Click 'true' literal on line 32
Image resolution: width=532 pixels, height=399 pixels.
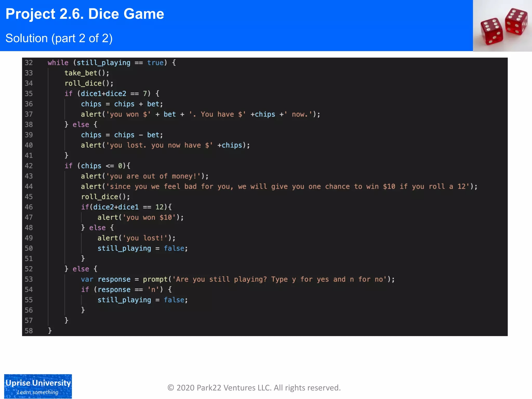coord(155,63)
